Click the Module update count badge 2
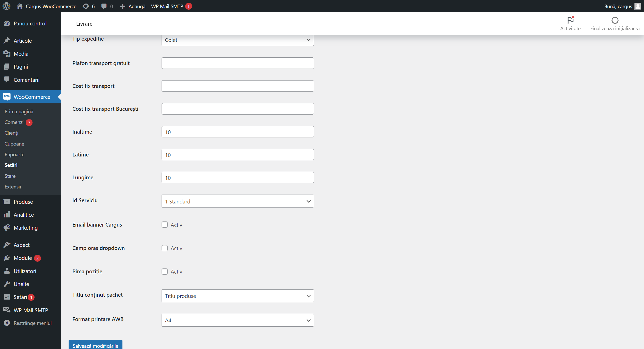644x349 pixels. [37, 258]
